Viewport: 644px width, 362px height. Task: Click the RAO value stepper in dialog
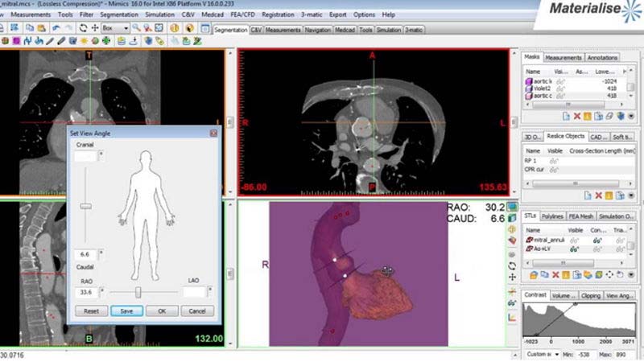click(102, 292)
